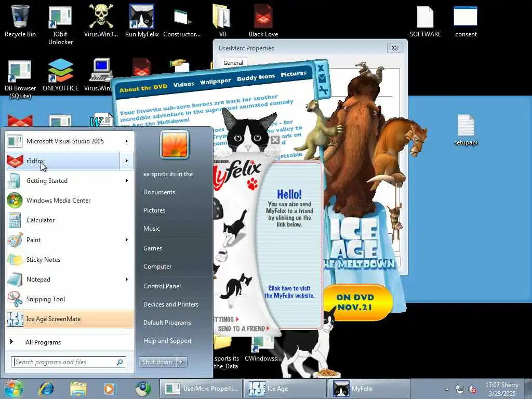Launch Calculator from Start menu

point(70,220)
